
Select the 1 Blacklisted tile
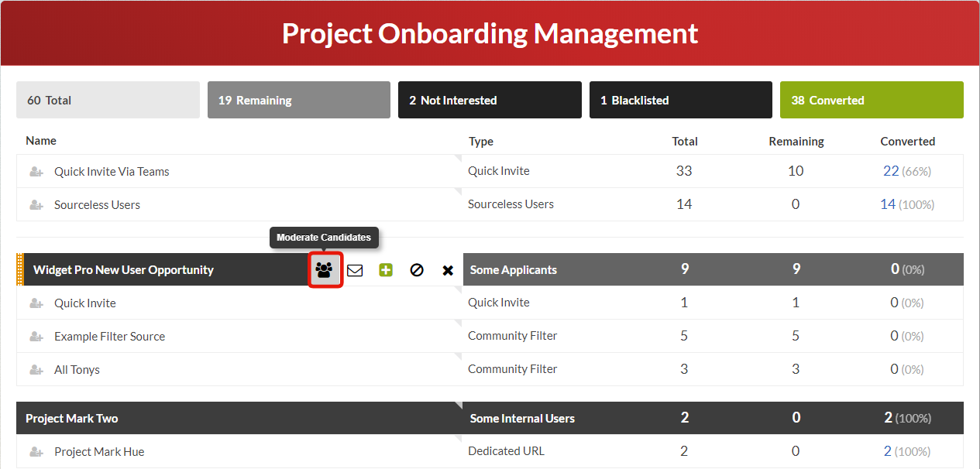[x=681, y=100]
